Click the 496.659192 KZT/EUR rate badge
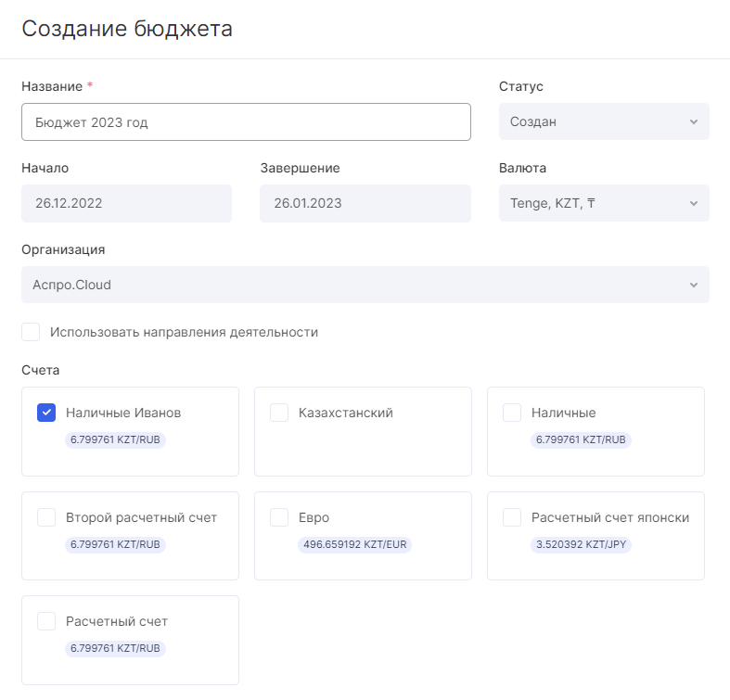This screenshot has width=730, height=700. [354, 544]
